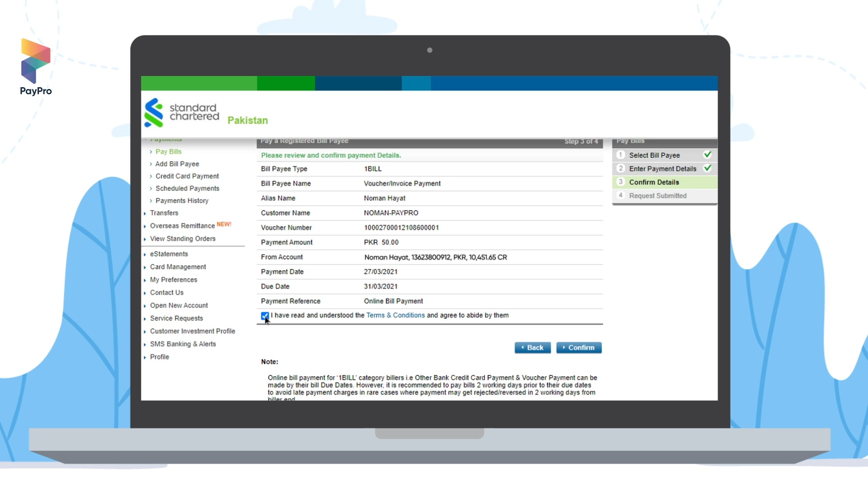Viewport: 868px width, 488px height.
Task: Expand the View Standing Orders arrow
Action: [x=145, y=239]
